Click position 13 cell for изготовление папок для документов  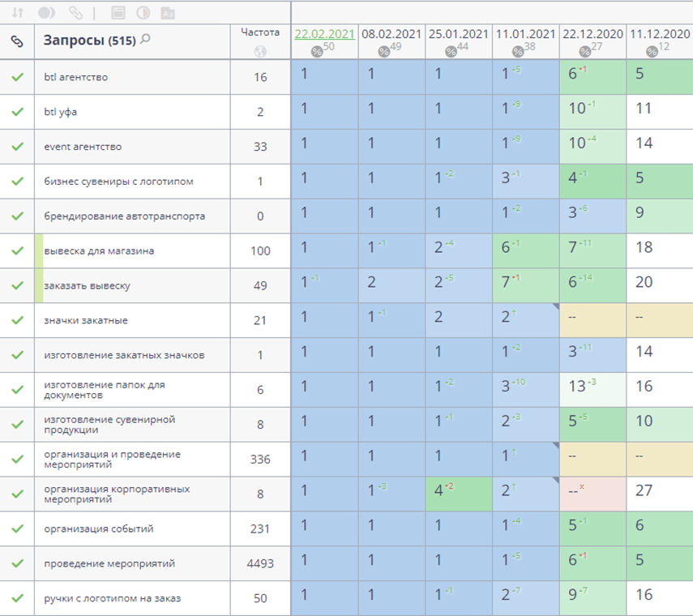(592, 390)
